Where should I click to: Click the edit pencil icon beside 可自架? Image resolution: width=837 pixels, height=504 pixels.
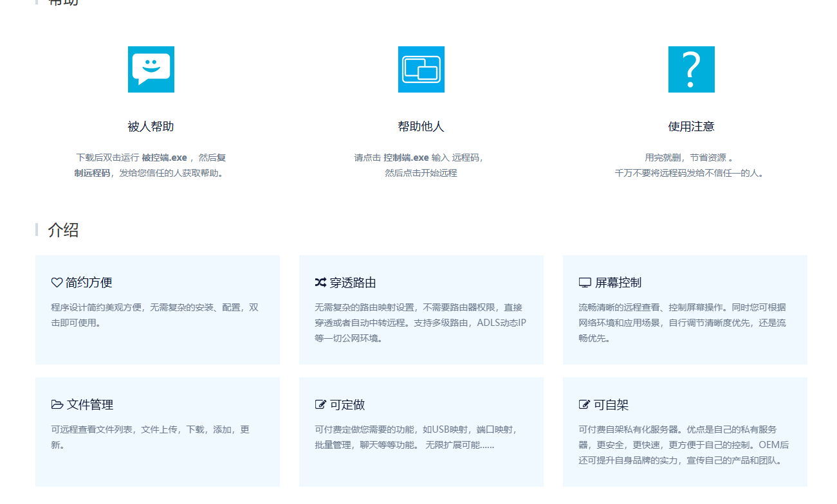[584, 404]
